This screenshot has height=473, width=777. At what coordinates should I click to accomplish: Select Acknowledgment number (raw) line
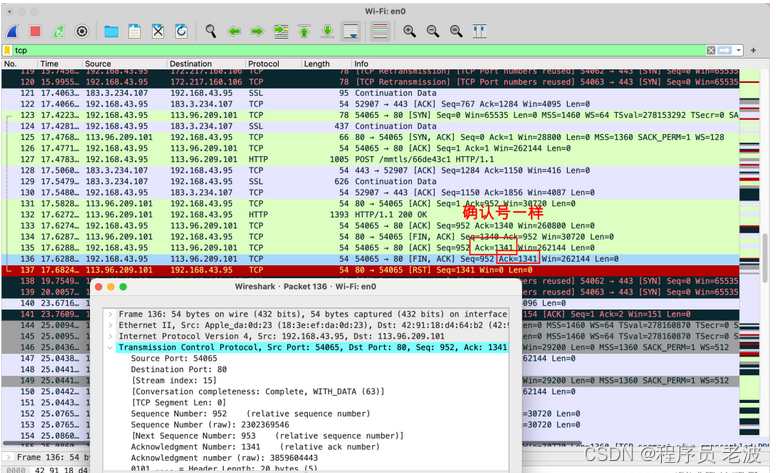224,458
